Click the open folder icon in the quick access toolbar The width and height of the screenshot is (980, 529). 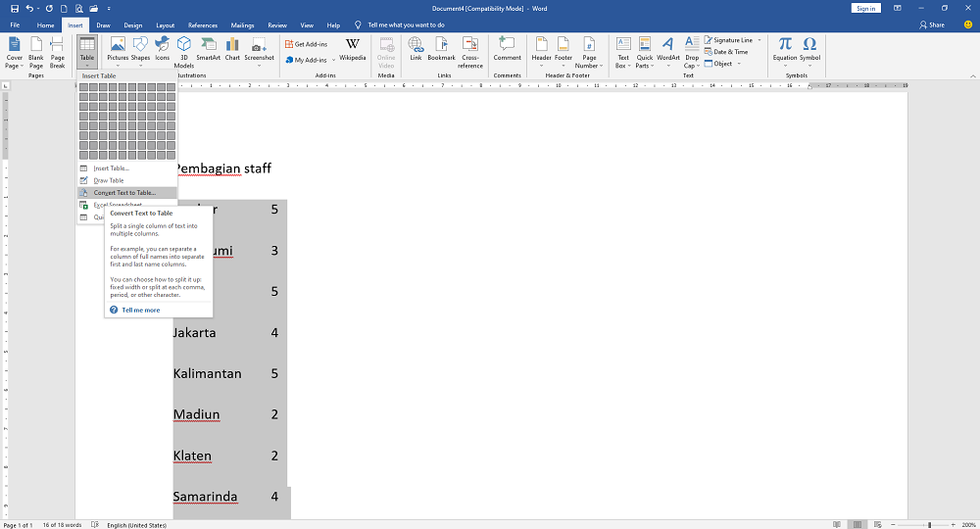(94, 9)
